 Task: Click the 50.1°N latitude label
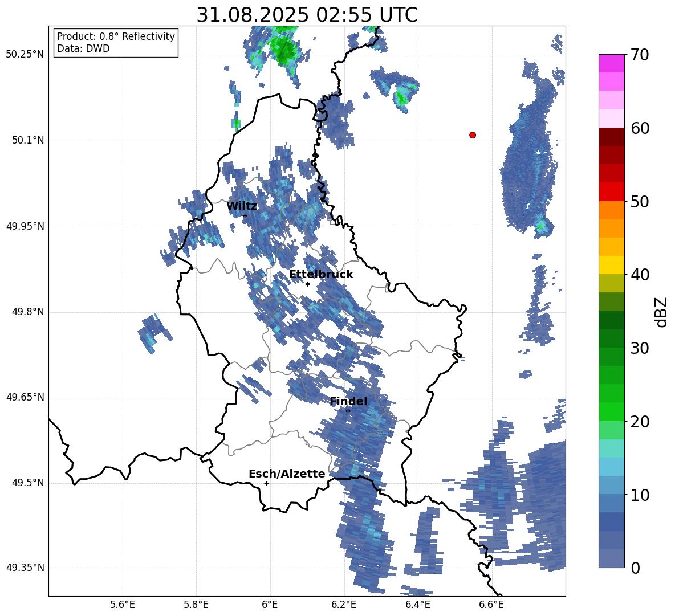point(28,141)
